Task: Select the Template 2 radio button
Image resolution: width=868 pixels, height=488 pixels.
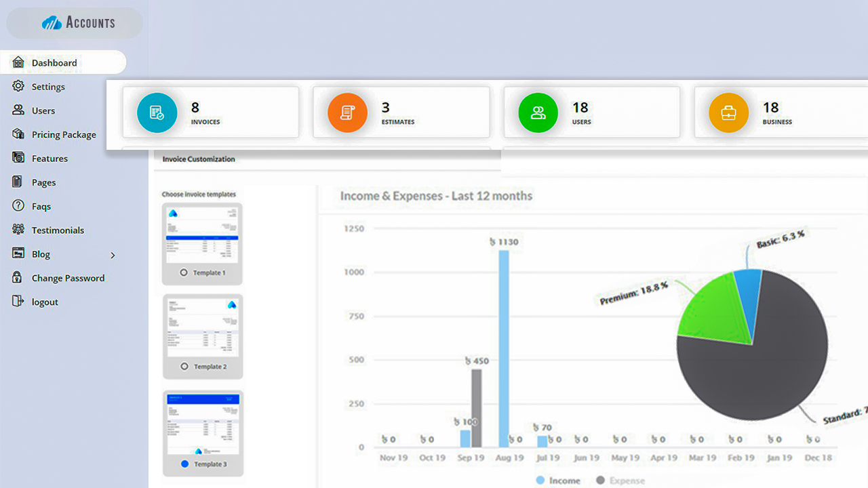Action: point(184,366)
